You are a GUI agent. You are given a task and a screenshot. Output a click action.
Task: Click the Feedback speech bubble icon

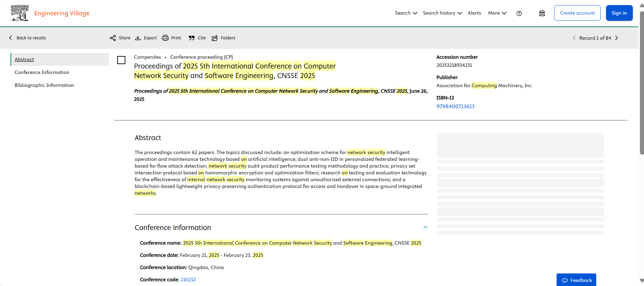565,280
